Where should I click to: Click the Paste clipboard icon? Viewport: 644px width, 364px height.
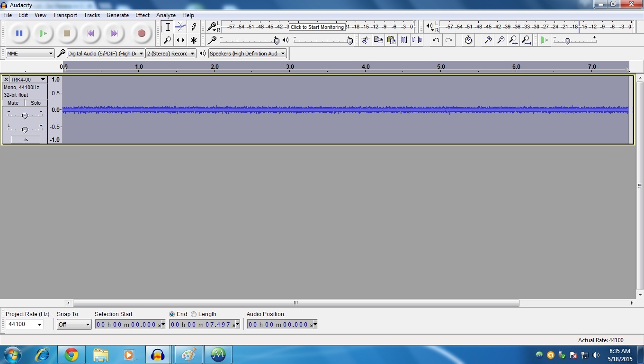coord(391,40)
